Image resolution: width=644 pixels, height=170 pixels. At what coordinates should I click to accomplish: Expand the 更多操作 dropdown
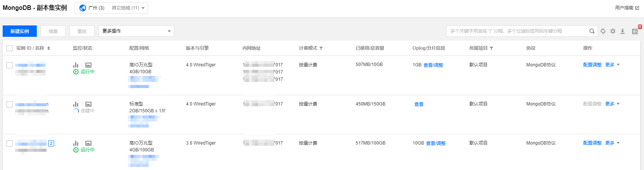click(x=136, y=31)
